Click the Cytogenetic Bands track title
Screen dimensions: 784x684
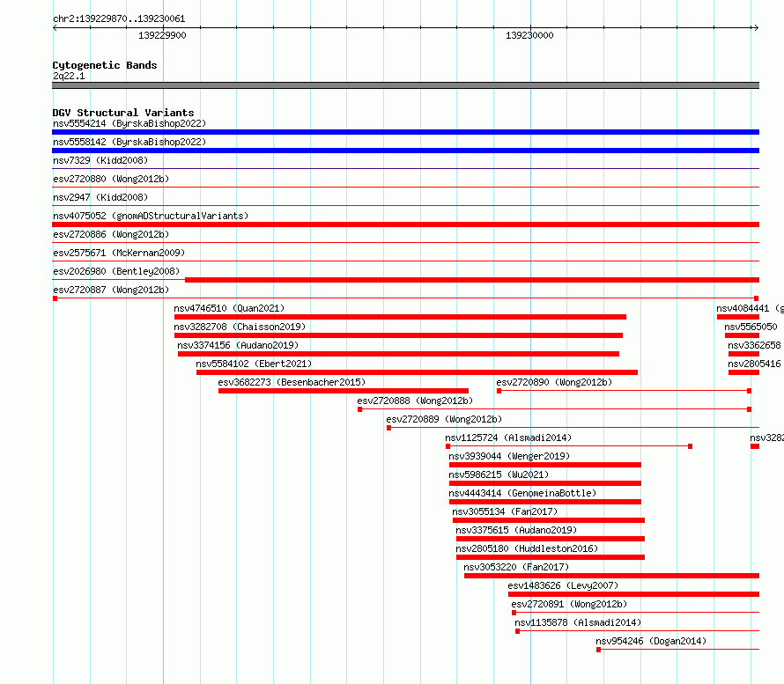[105, 65]
